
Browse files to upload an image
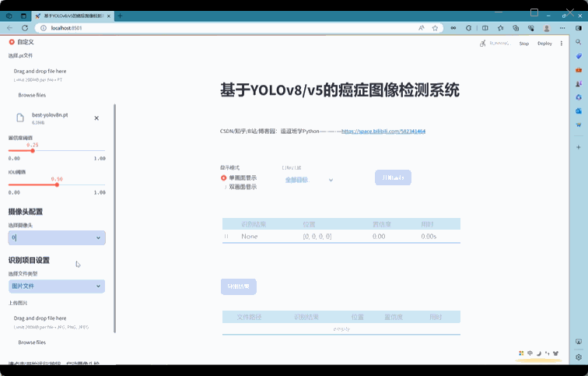[32, 343]
